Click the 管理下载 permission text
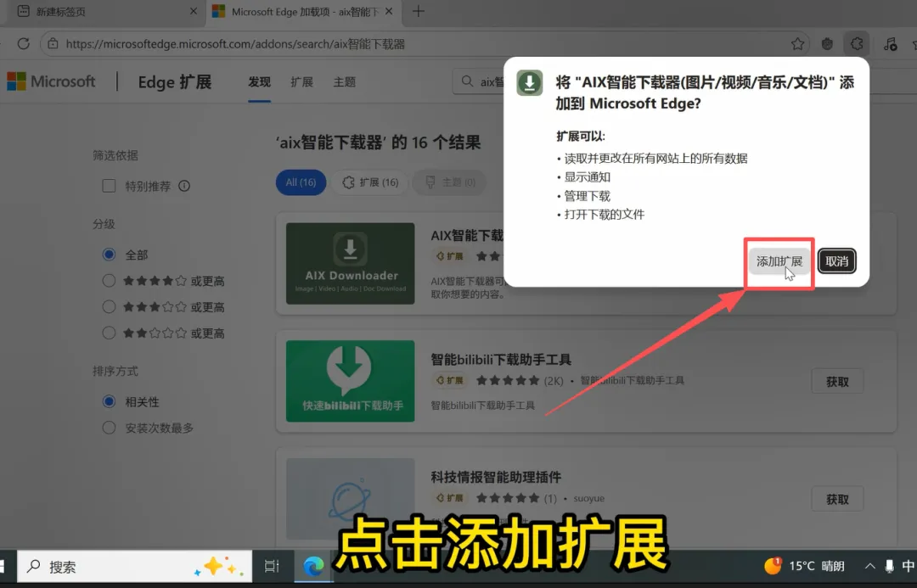Screen dimensions: 917x588 coord(588,196)
